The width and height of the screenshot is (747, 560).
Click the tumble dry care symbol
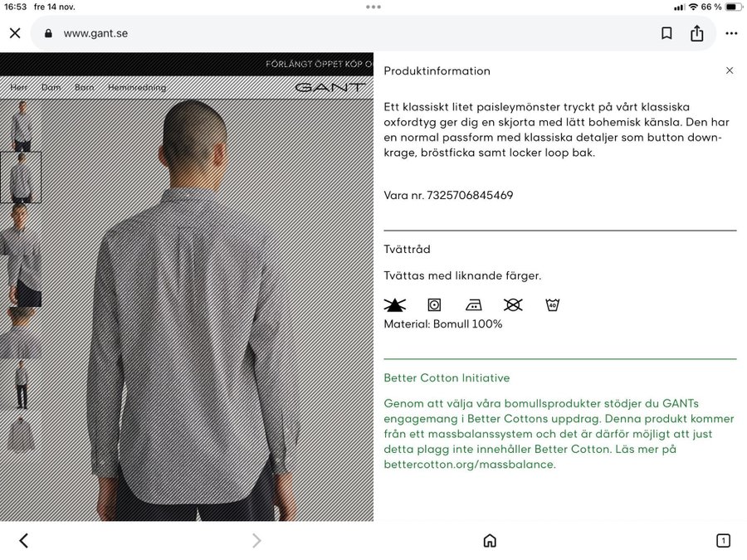434,304
